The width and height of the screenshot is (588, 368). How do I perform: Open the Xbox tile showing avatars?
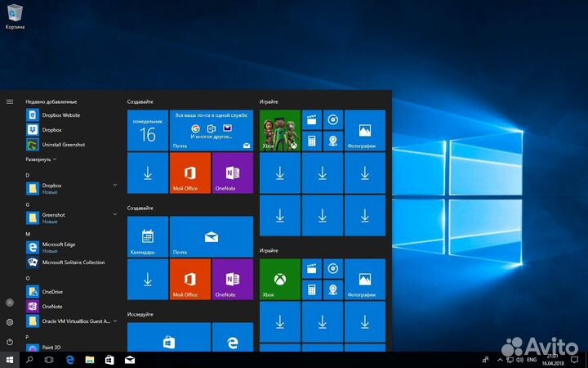click(x=280, y=130)
